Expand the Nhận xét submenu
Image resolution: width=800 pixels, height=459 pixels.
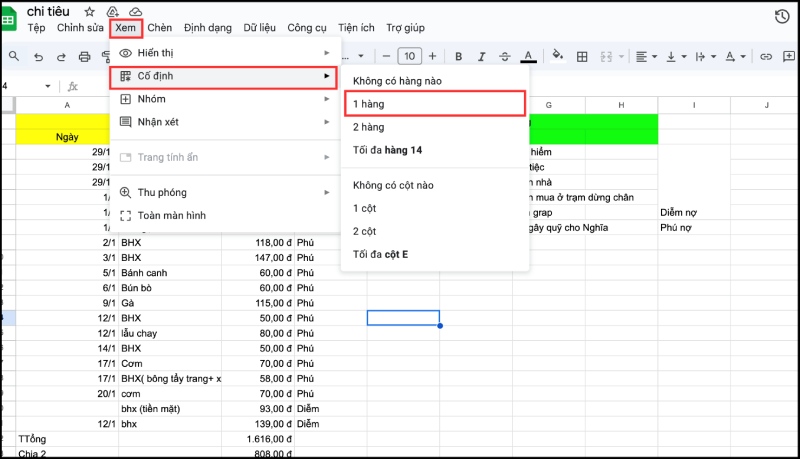[224, 122]
